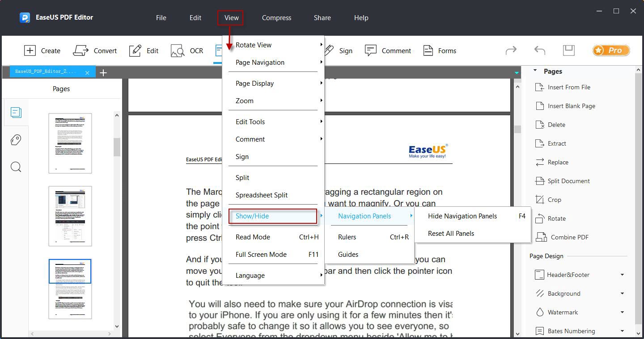Click the Delete page option
The width and height of the screenshot is (644, 339).
pos(550,125)
